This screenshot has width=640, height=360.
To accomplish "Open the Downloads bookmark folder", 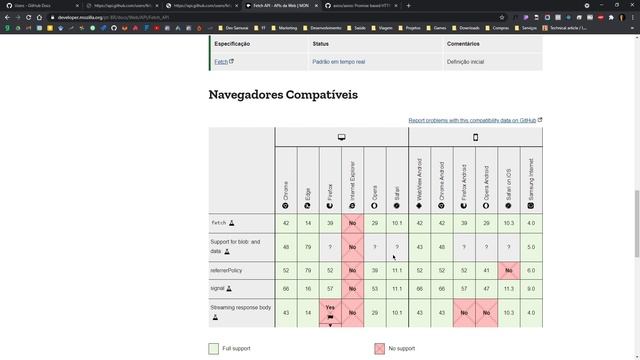I will 466,28.
